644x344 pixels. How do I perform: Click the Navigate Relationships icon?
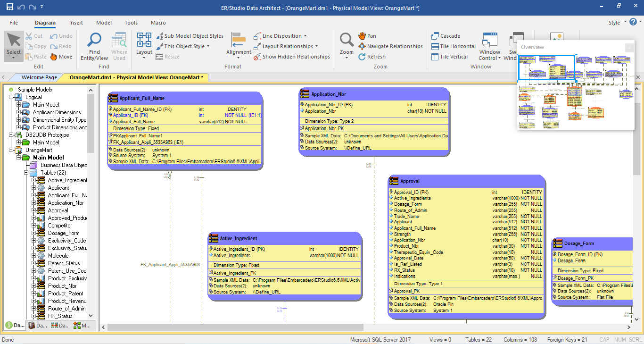pos(362,46)
